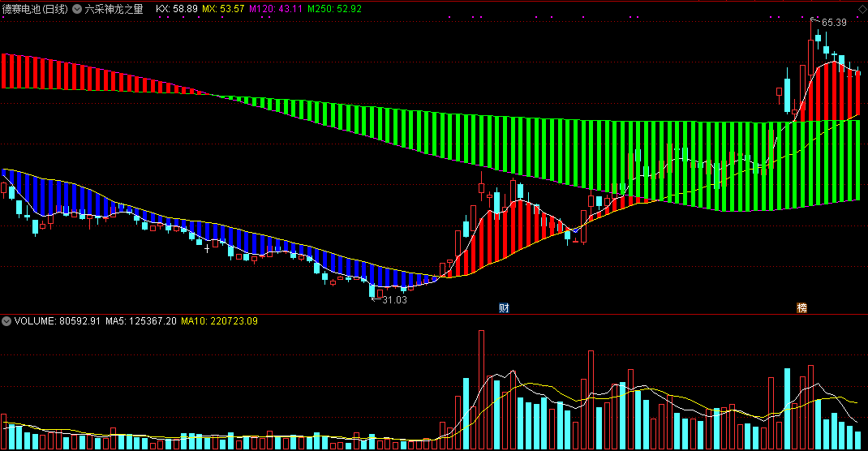Image resolution: width=868 pixels, height=451 pixels.
Task: Click the VOLUME: 80592.91 label
Action: click(x=58, y=321)
